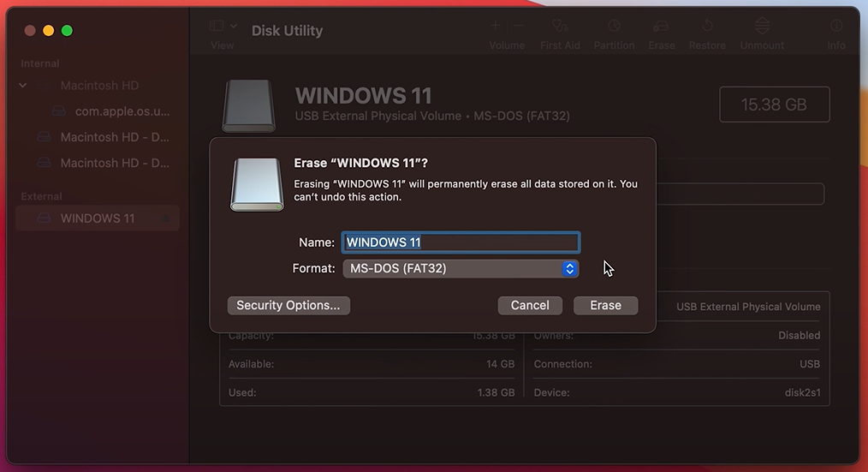Expand the View options chevron
The image size is (868, 472).
[x=234, y=26]
